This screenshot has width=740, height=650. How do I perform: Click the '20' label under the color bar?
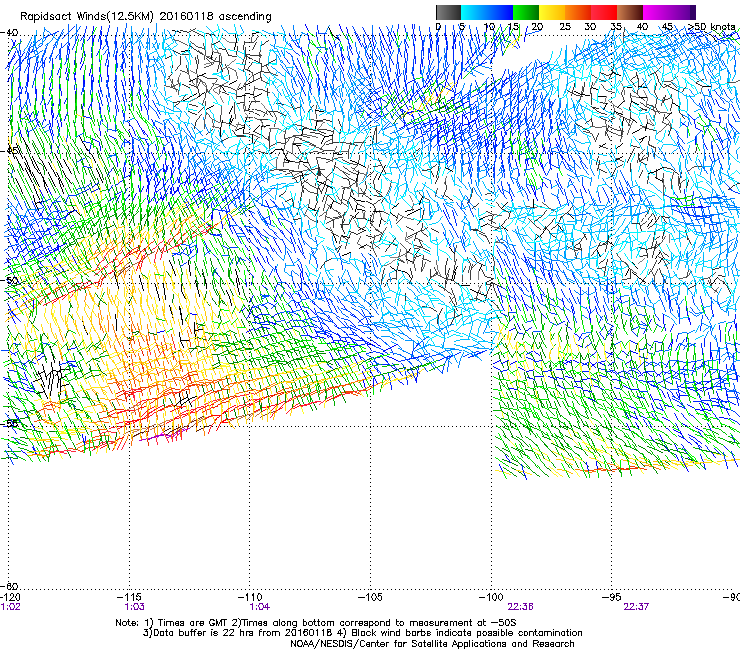(x=537, y=26)
